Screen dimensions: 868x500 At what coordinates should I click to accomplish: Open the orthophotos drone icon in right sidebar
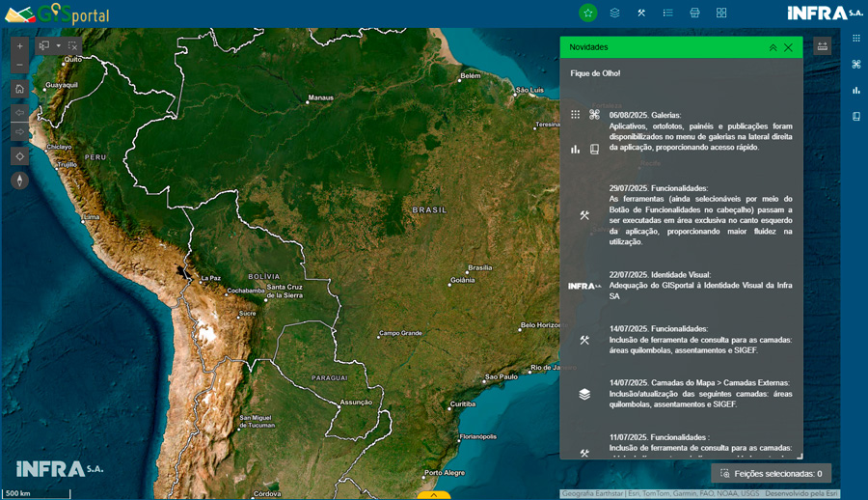856,65
